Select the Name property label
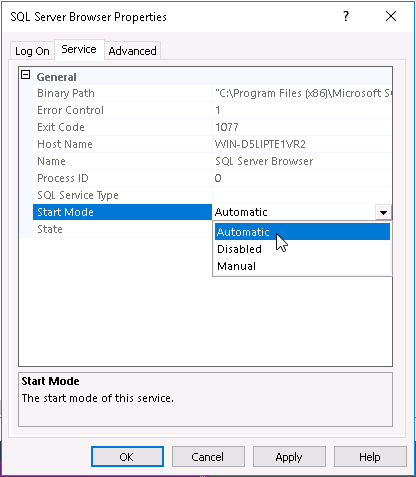The image size is (416, 477). pos(51,161)
